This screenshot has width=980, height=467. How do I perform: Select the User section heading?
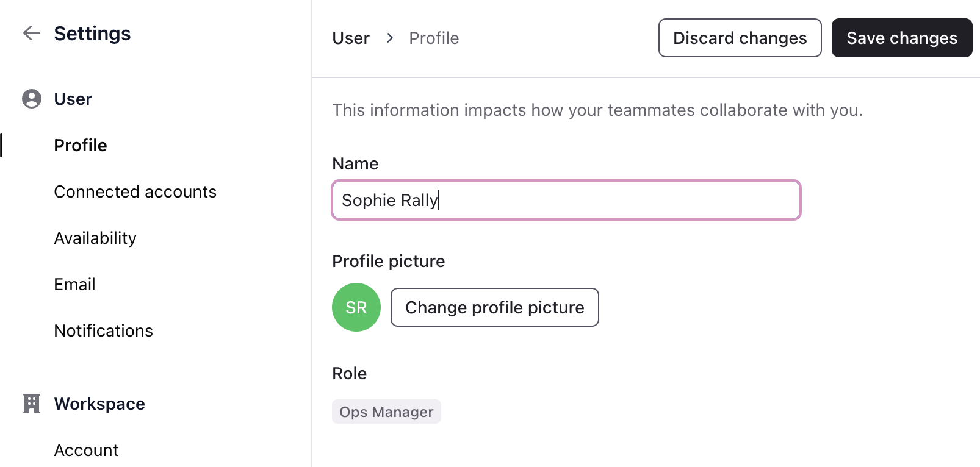click(73, 99)
